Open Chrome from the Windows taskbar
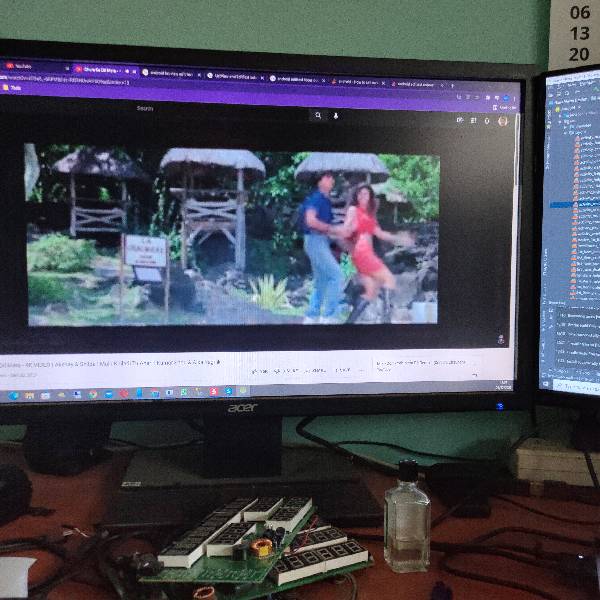Viewport: 600px width, 600px height. [x=93, y=394]
